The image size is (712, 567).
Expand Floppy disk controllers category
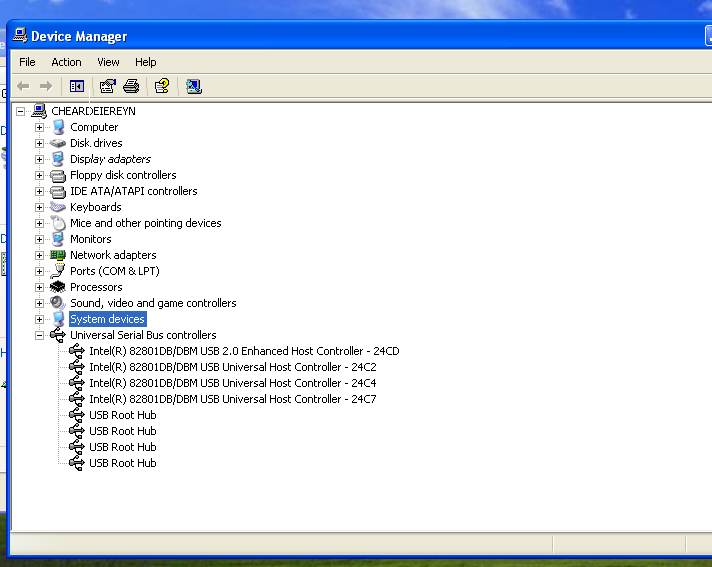click(40, 175)
